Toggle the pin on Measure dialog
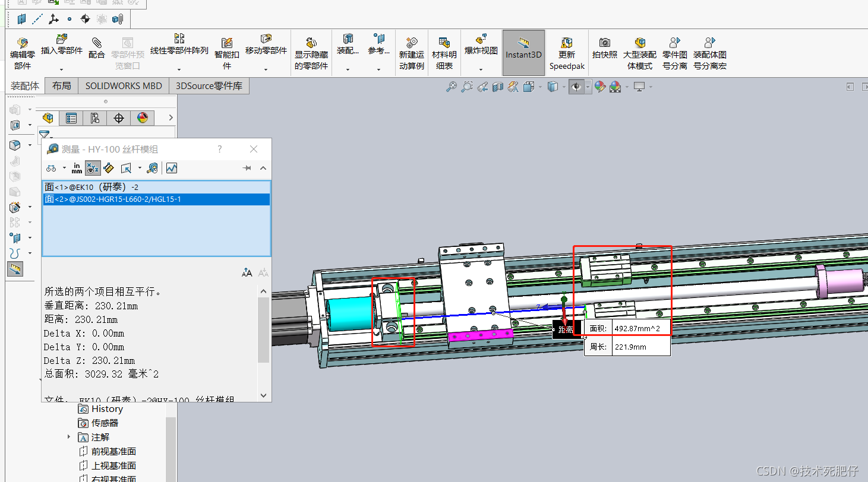 [x=247, y=168]
